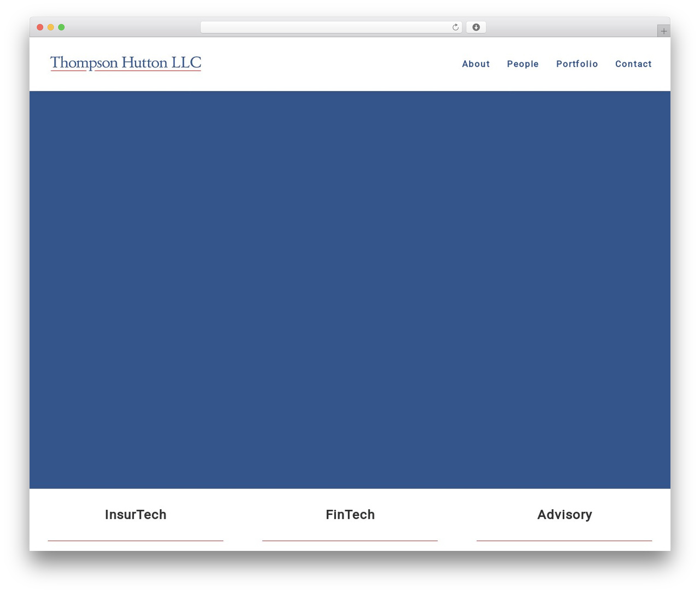
Task: Click the reload page icon
Action: point(455,27)
